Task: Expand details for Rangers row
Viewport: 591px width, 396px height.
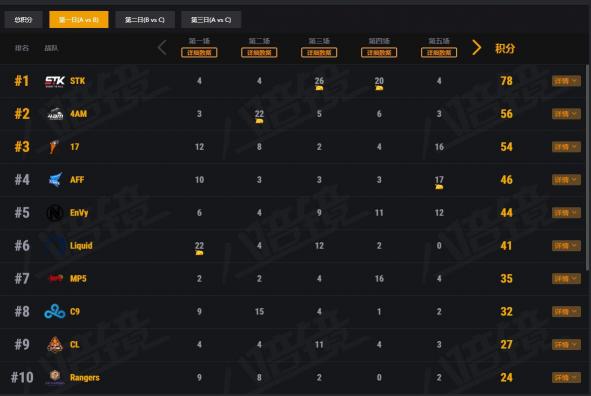Action: [566, 378]
